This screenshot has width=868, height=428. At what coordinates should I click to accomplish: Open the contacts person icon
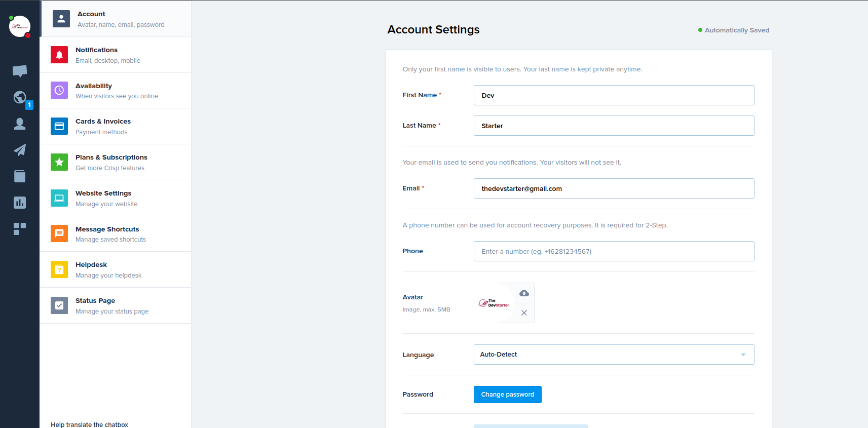pos(20,124)
